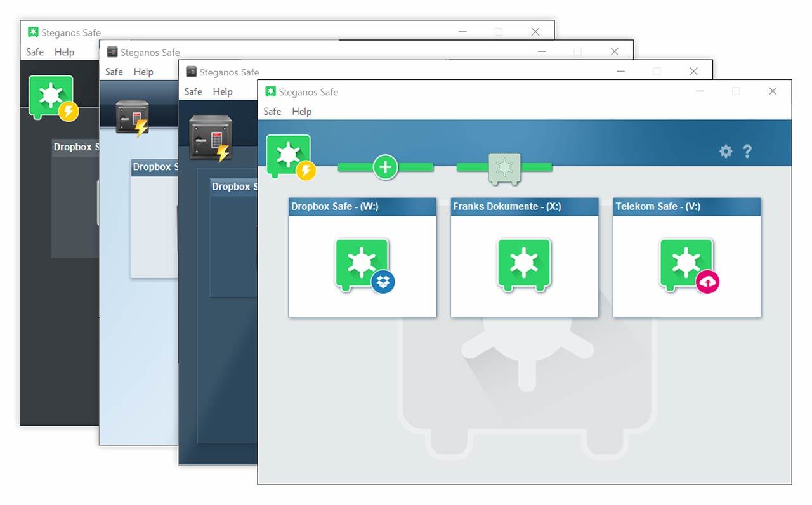Click the green safe lightning icon in front window
The width and height of the screenshot is (812, 505).
point(291,157)
